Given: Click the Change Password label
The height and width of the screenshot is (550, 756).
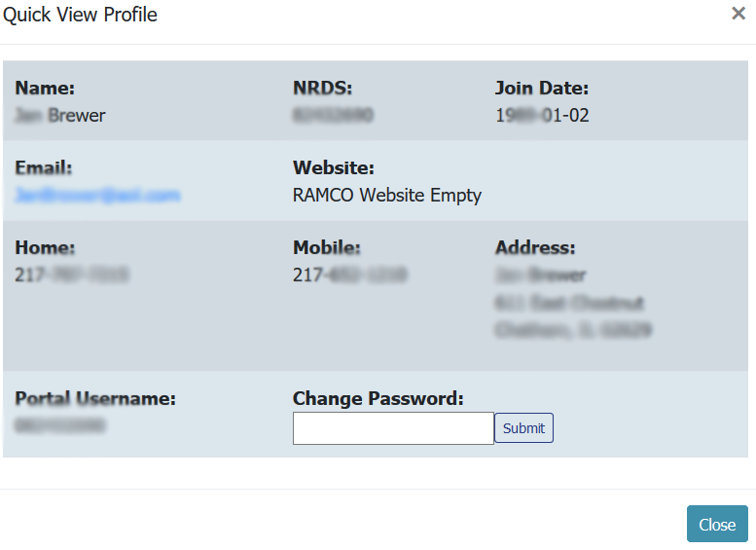Looking at the screenshot, I should click(378, 398).
